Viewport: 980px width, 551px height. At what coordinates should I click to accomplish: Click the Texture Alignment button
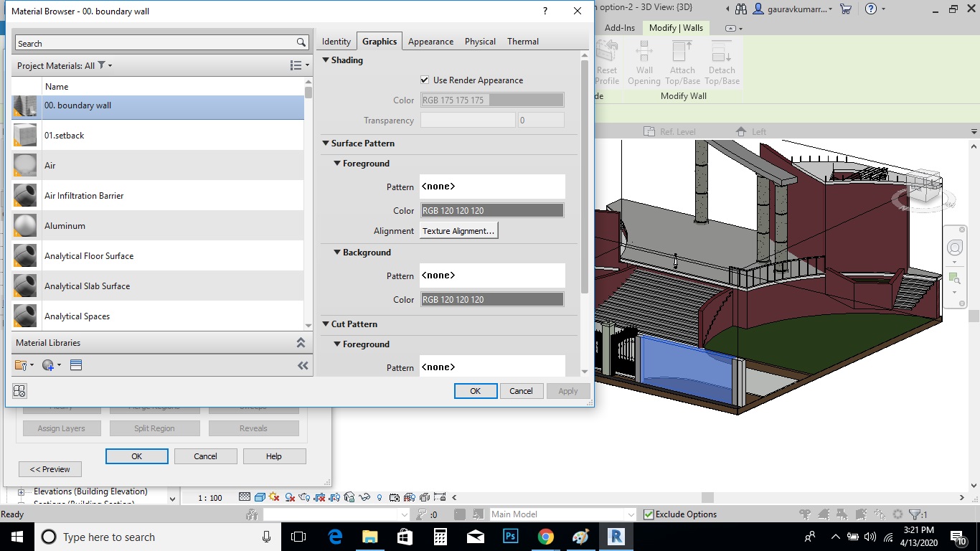458,231
